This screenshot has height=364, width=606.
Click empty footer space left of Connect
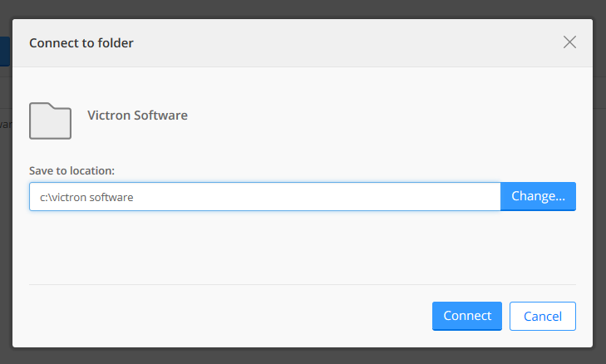(224, 316)
